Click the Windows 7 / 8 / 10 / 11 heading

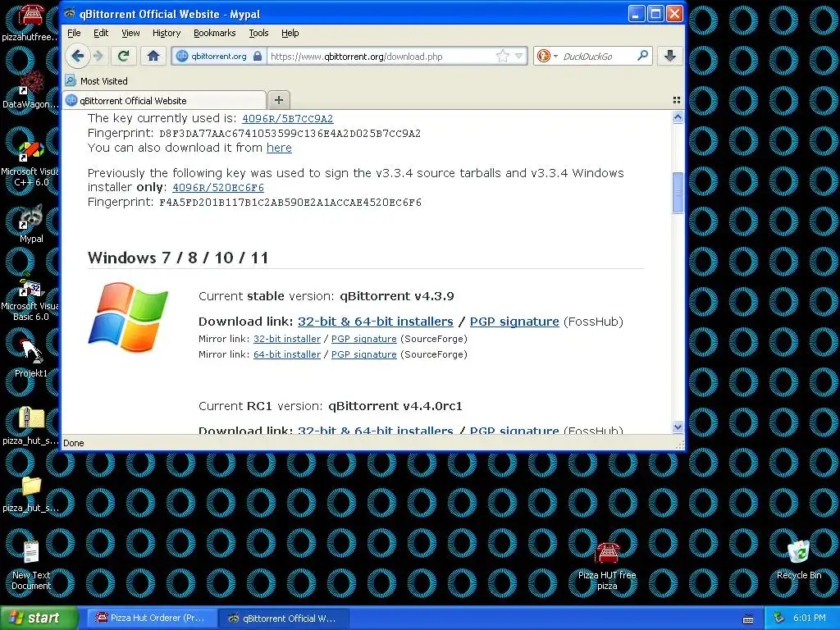178,258
